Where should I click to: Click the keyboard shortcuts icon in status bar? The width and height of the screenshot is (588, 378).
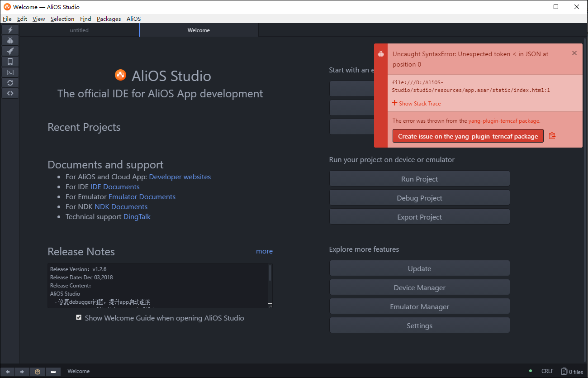[53, 371]
